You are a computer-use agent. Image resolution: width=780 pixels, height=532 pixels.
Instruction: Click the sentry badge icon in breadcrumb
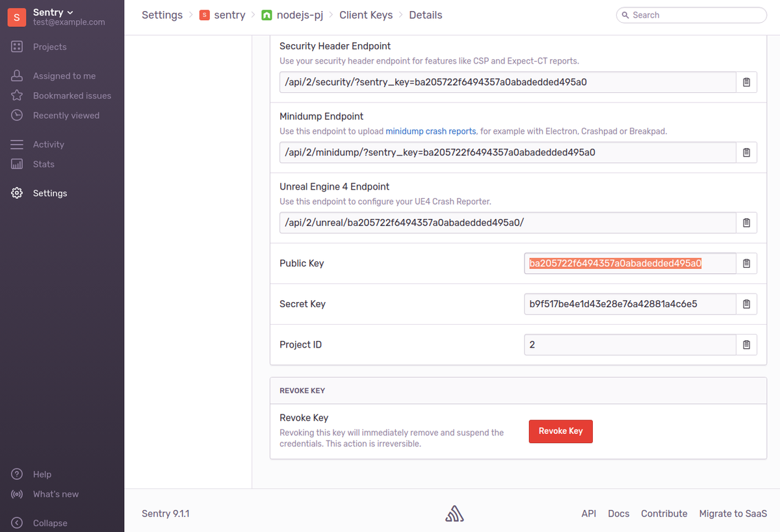point(205,15)
